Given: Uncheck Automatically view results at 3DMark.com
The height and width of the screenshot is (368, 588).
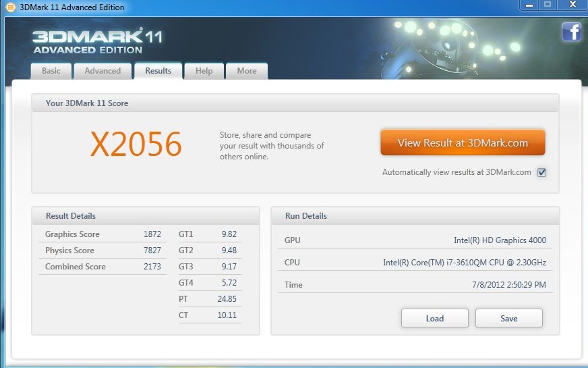Looking at the screenshot, I should (542, 172).
